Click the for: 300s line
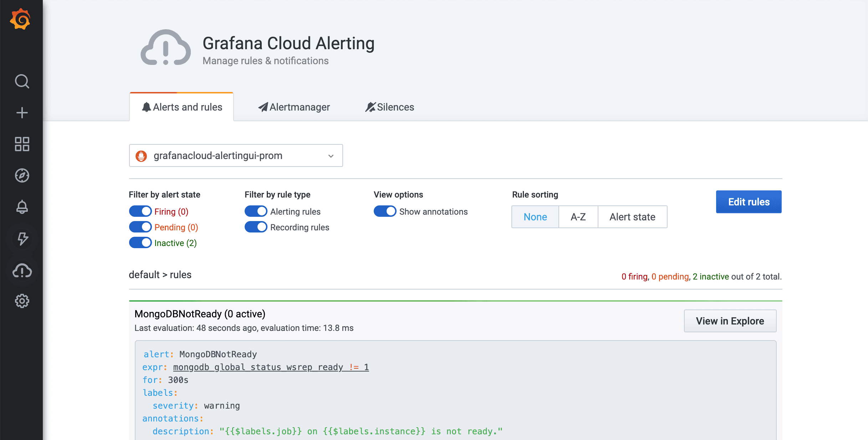Image resolution: width=868 pixels, height=440 pixels. click(165, 380)
